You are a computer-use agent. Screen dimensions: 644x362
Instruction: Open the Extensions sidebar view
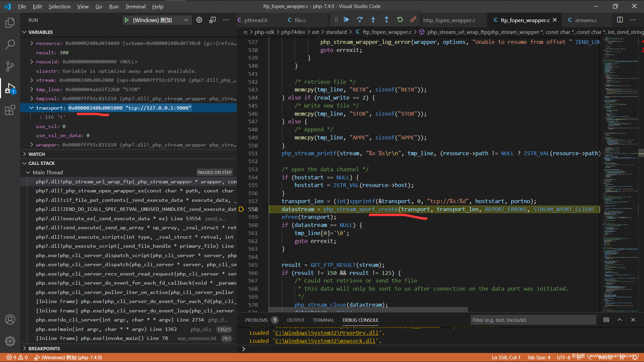point(10,110)
